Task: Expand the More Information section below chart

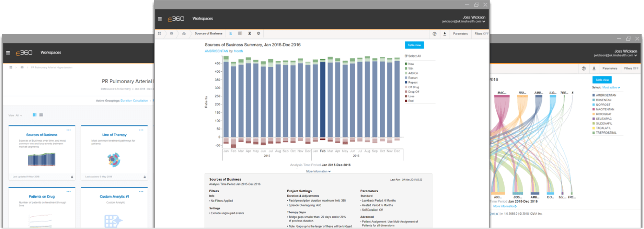Action: coord(318,171)
